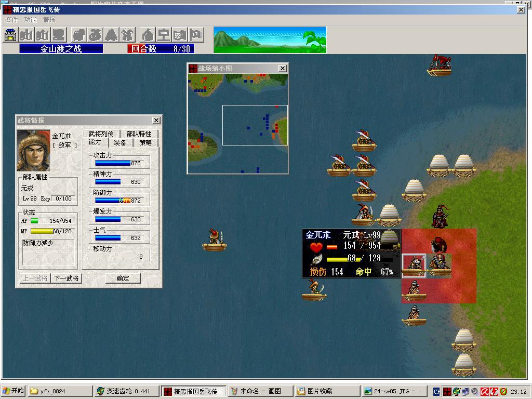Switch to the 武将列传 tab
The image size is (532, 399).
click(x=101, y=134)
